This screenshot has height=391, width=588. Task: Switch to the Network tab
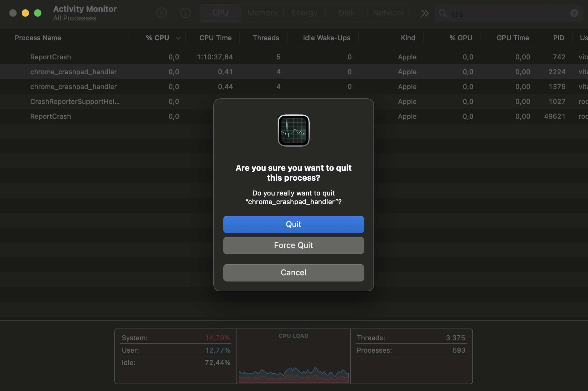point(388,13)
